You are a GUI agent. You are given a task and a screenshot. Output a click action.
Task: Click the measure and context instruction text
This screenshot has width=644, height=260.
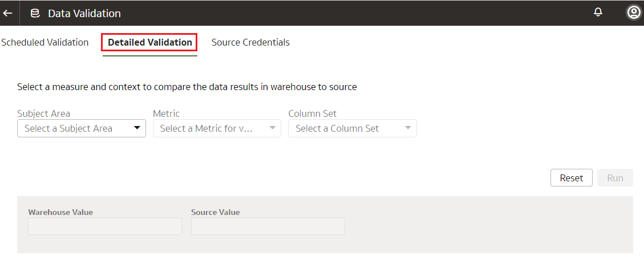[187, 87]
